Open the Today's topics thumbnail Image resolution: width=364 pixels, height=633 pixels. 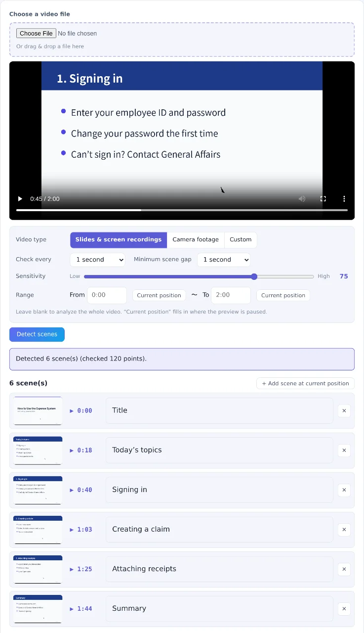38,450
